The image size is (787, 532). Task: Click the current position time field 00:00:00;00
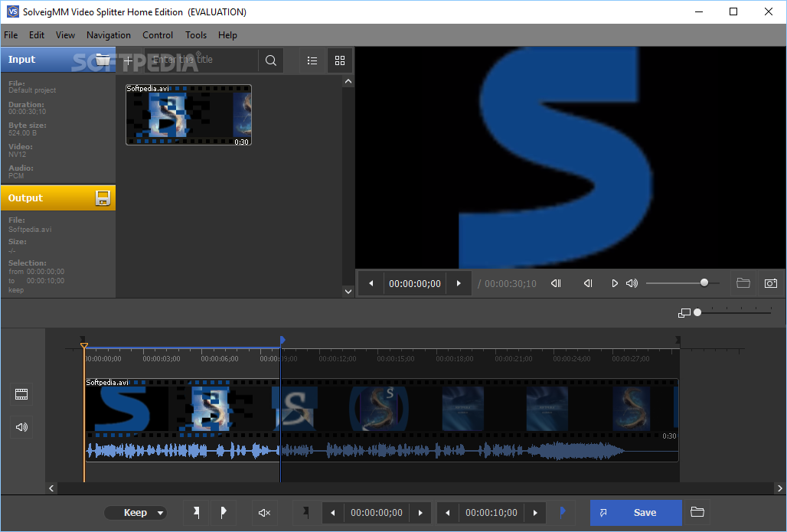pos(415,283)
